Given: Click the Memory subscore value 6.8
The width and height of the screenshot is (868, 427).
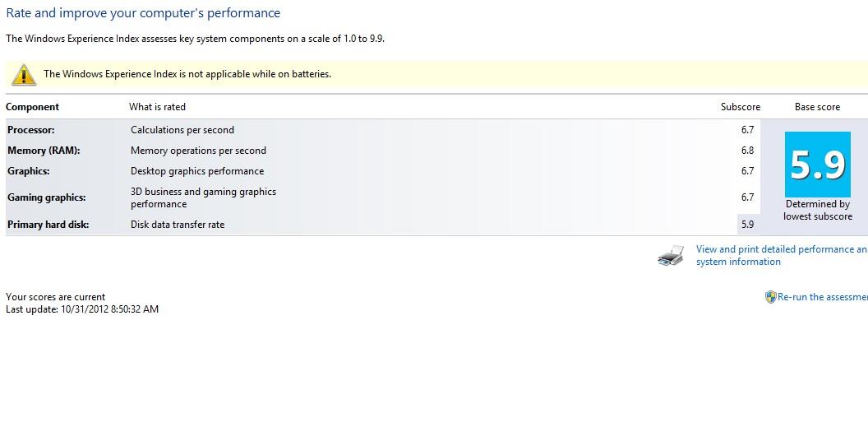Looking at the screenshot, I should [x=747, y=151].
